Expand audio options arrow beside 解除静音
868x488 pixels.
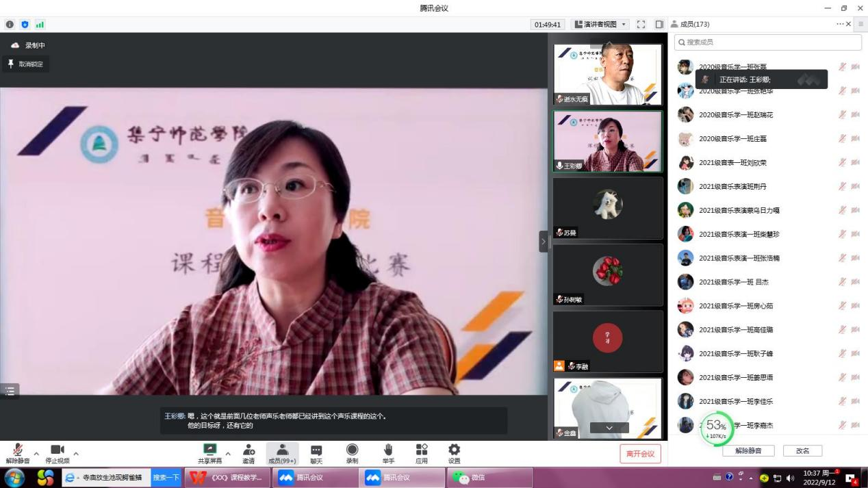(x=36, y=454)
